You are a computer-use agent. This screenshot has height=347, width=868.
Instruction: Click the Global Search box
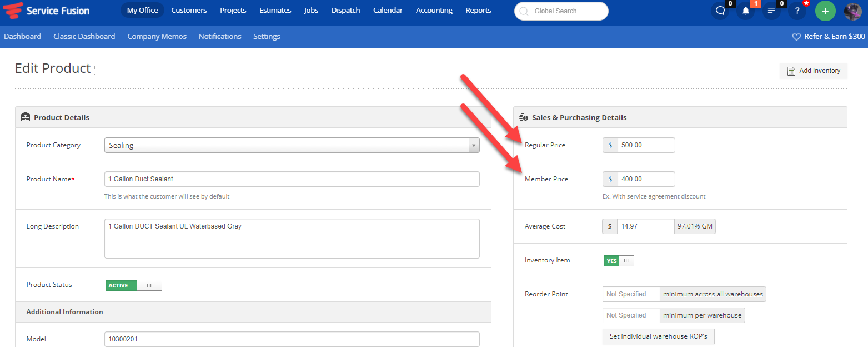point(561,11)
